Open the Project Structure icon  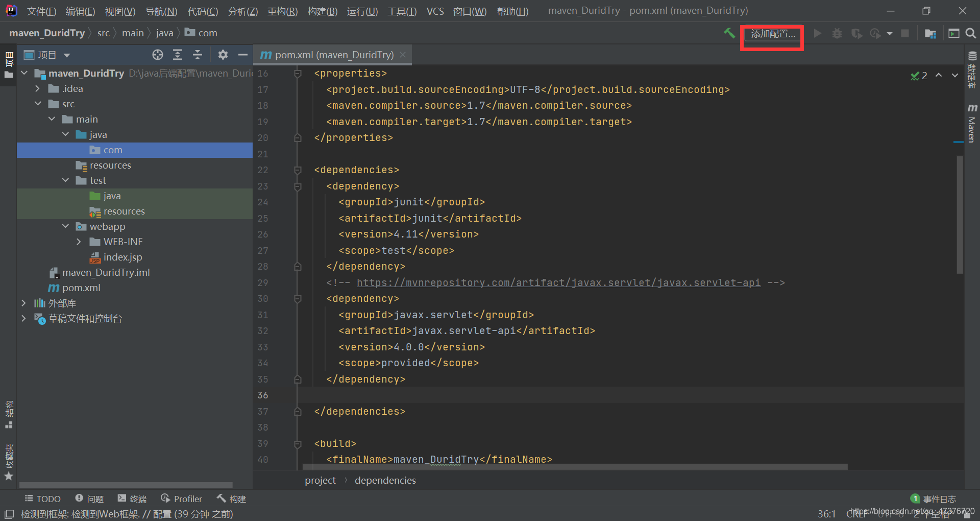(930, 33)
